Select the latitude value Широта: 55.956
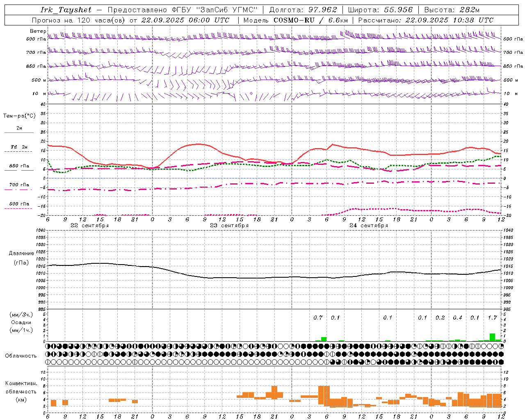This screenshot has width=525, height=420. pyautogui.click(x=380, y=10)
